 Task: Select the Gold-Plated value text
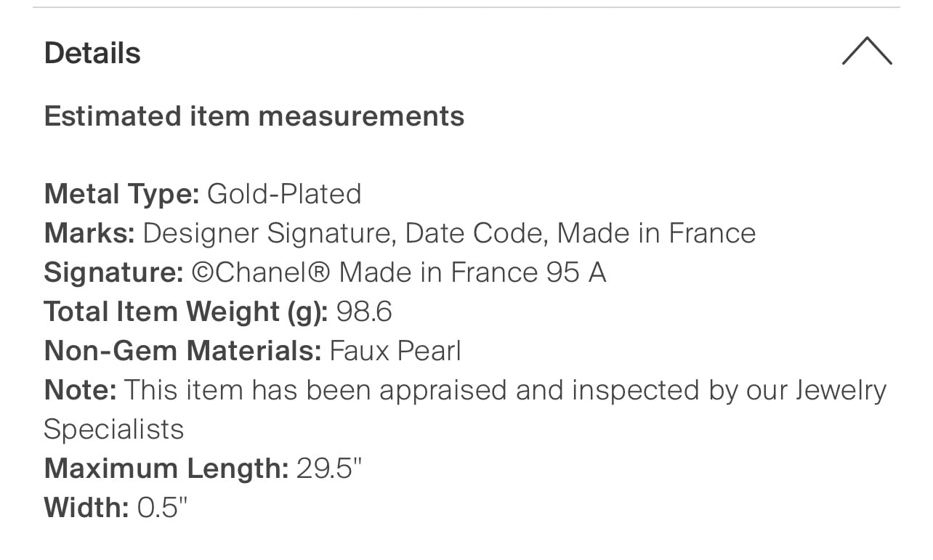point(284,194)
